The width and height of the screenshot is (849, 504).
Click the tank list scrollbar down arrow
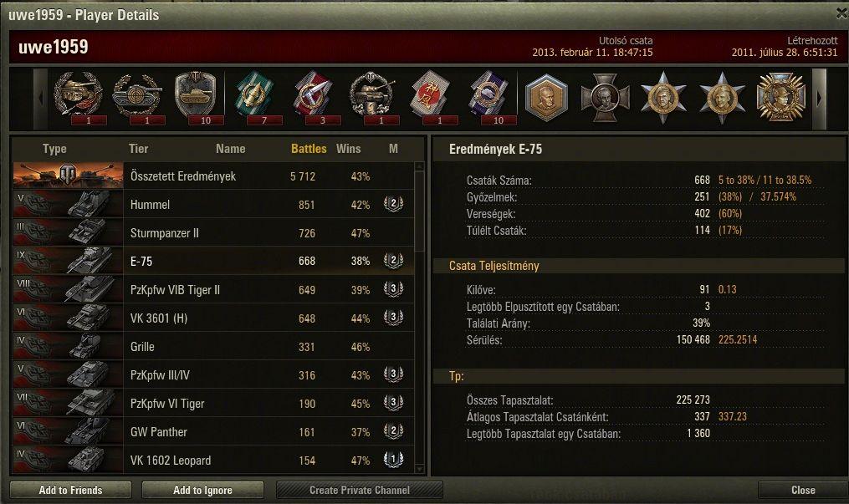coord(419,469)
